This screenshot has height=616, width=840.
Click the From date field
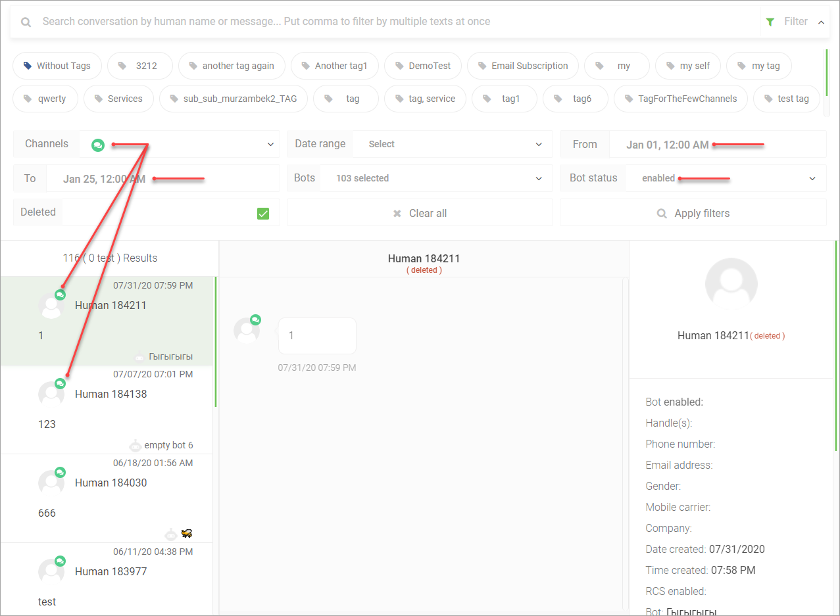point(718,144)
